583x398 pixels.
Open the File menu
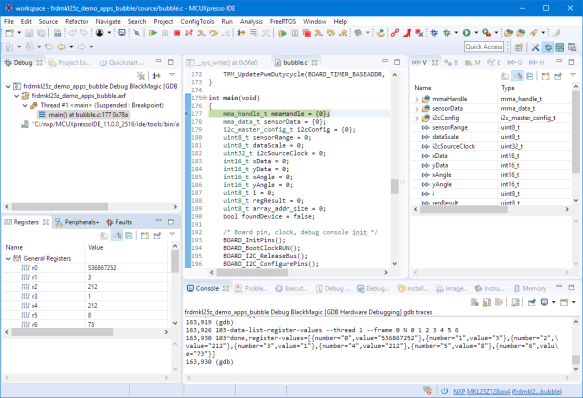pos(9,21)
